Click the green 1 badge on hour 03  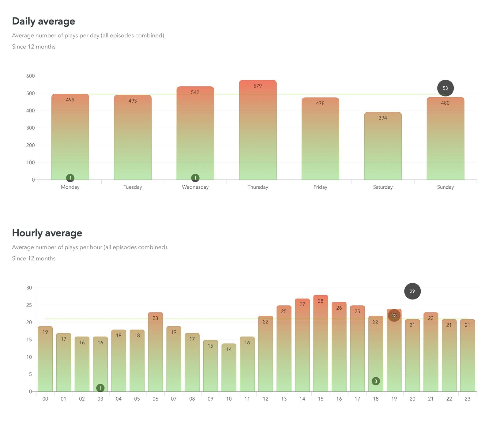tap(100, 388)
